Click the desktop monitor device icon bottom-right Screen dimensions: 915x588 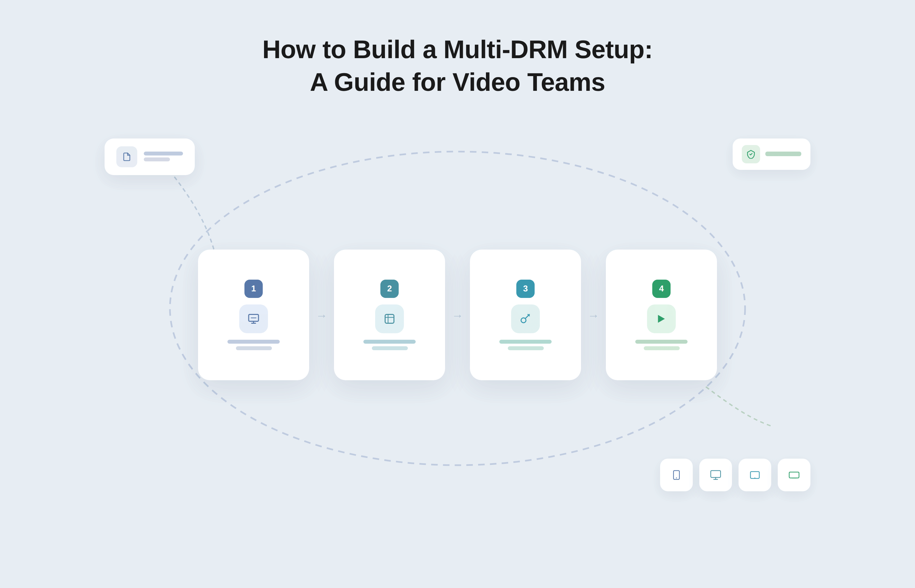point(716,475)
